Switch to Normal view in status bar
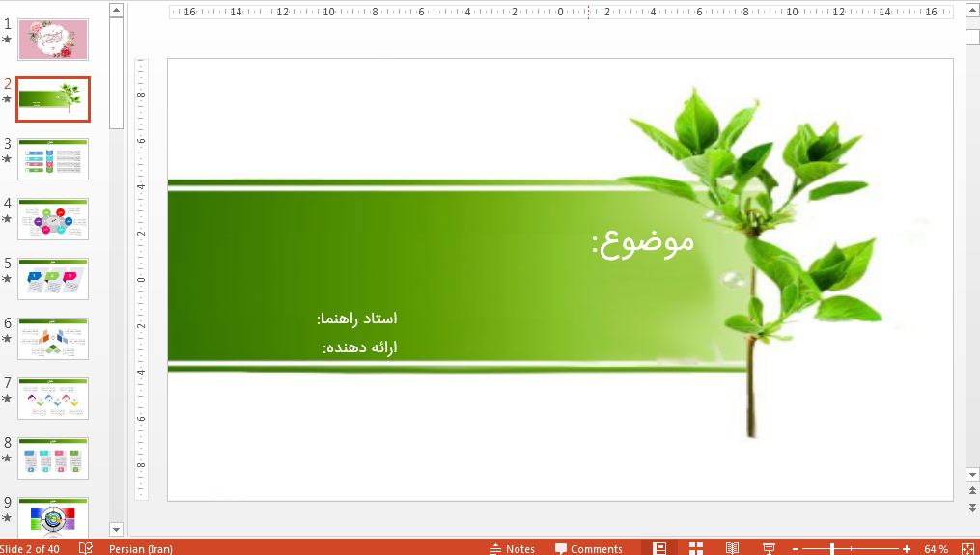 click(659, 548)
